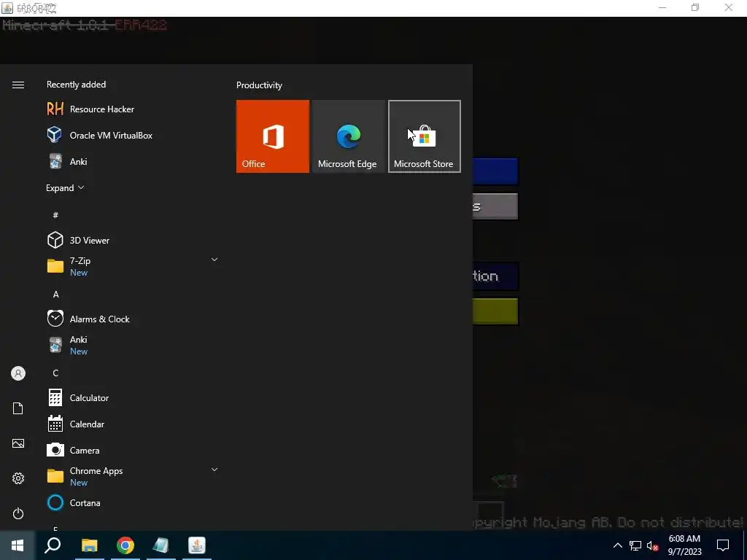Open network status in system tray

(635, 545)
